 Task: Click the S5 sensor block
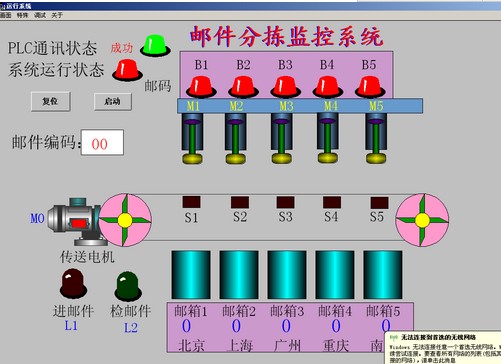coord(380,203)
